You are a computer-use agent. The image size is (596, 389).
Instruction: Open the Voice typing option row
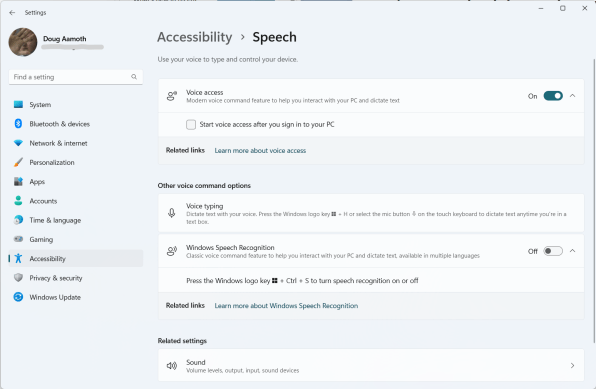pyautogui.click(x=371, y=213)
